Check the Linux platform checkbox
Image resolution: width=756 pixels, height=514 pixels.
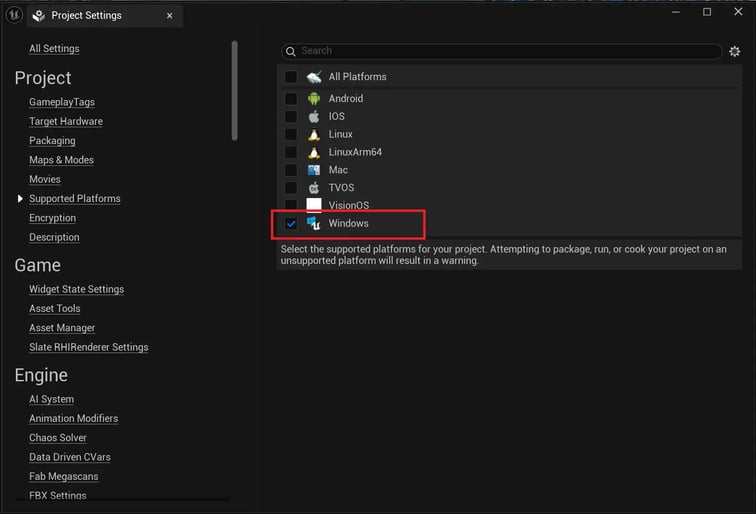(291, 135)
